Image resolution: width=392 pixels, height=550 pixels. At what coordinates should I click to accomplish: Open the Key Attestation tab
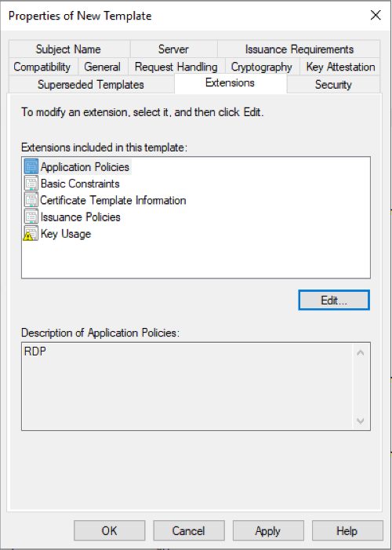pyautogui.click(x=340, y=67)
